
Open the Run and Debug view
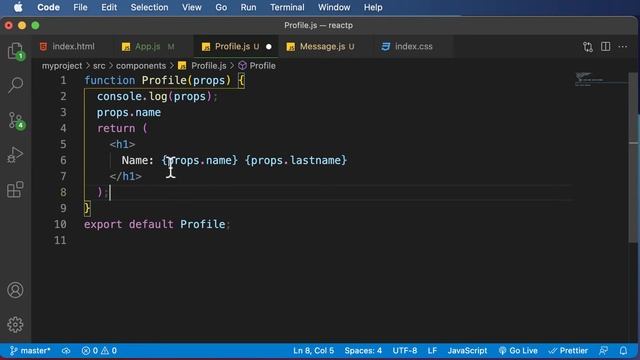16,155
